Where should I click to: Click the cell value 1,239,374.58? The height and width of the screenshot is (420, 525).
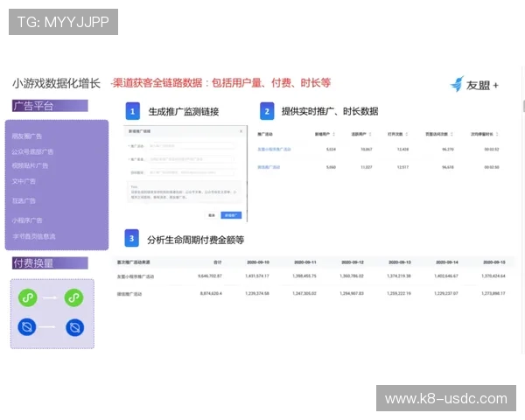[x=257, y=293]
